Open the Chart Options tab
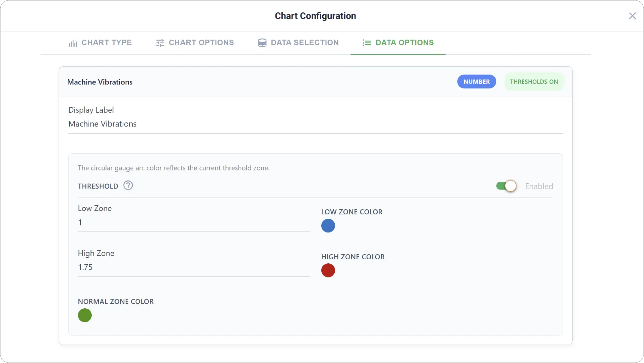This screenshot has width=644, height=363. (195, 43)
